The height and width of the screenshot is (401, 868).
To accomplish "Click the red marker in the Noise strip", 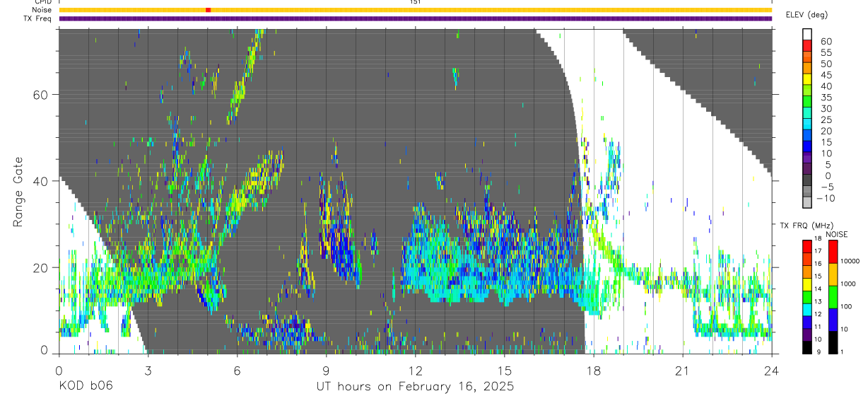I will coord(208,10).
